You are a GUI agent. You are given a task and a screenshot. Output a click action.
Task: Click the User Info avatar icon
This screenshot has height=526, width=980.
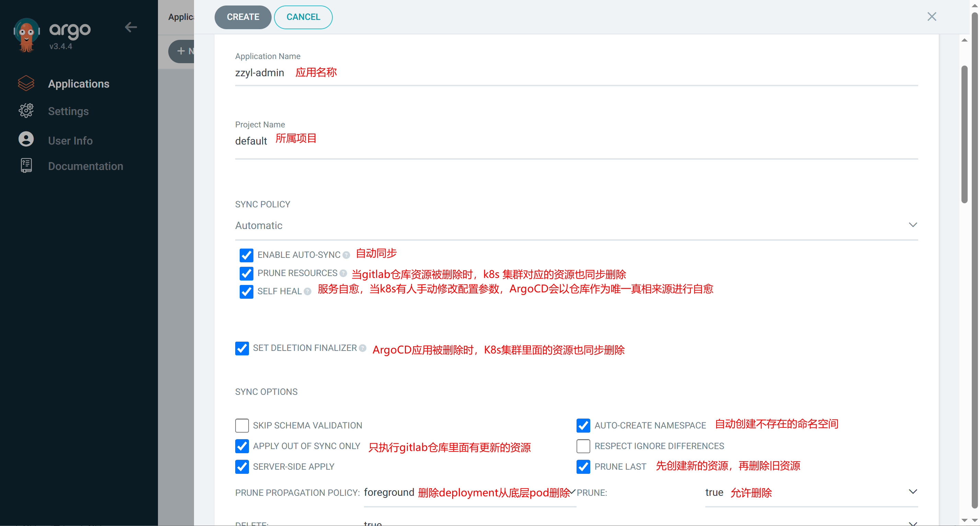pos(26,139)
